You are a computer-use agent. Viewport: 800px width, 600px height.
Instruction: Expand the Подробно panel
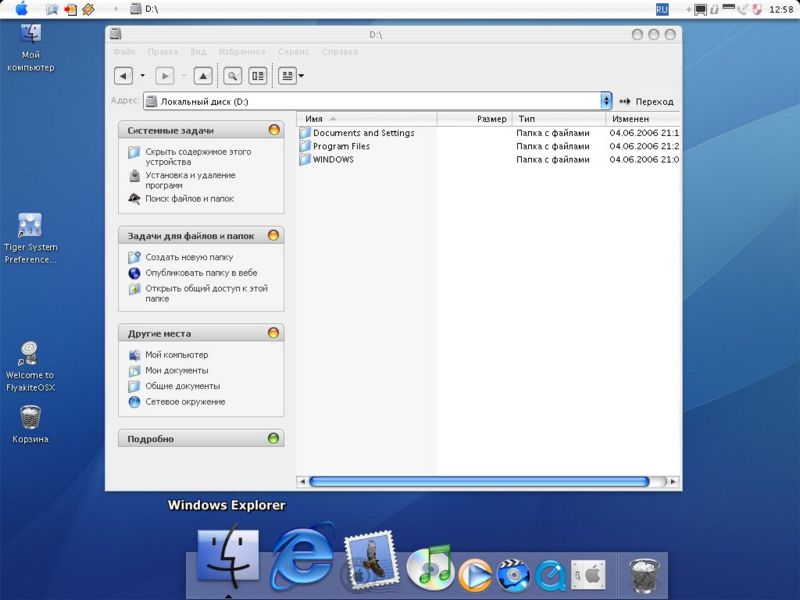[273, 438]
